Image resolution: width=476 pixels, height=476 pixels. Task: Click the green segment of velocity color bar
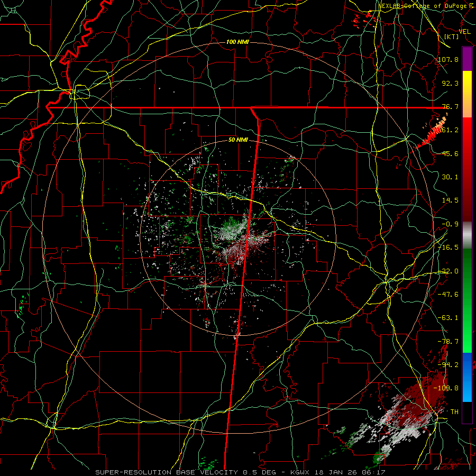tap(467, 300)
